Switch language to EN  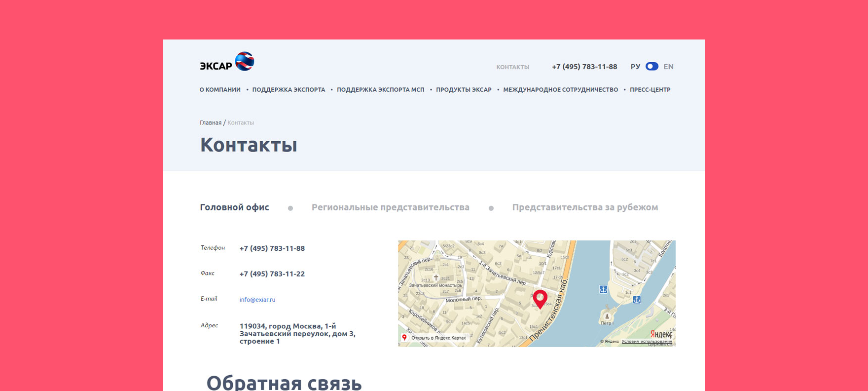668,67
